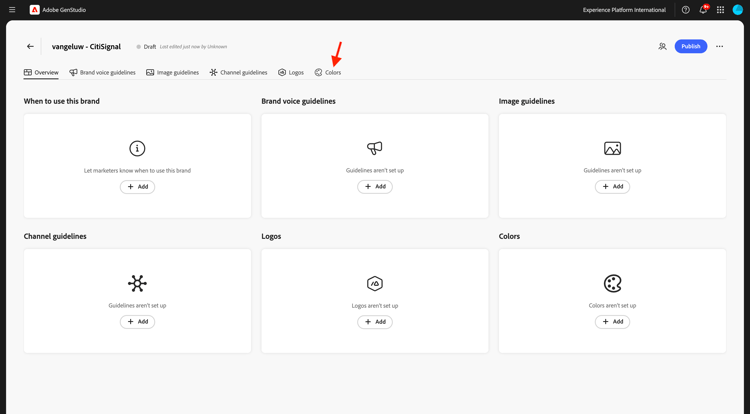Go back with the left arrow
The width and height of the screenshot is (750, 414).
tap(30, 46)
